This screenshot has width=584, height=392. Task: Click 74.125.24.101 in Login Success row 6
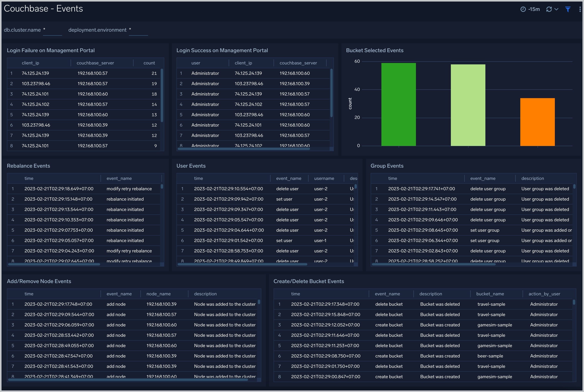248,125
